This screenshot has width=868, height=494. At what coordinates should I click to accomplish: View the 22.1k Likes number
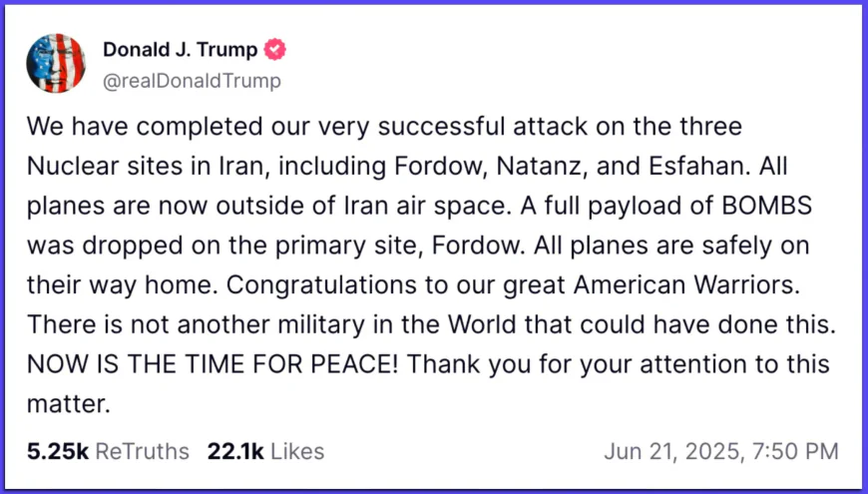coord(235,451)
